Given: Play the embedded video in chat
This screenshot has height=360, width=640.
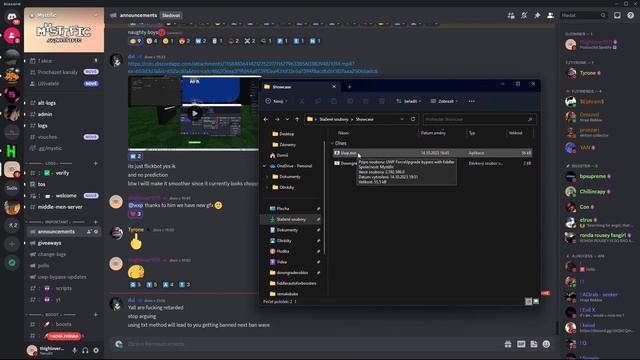Looking at the screenshot, I should click(x=195, y=113).
